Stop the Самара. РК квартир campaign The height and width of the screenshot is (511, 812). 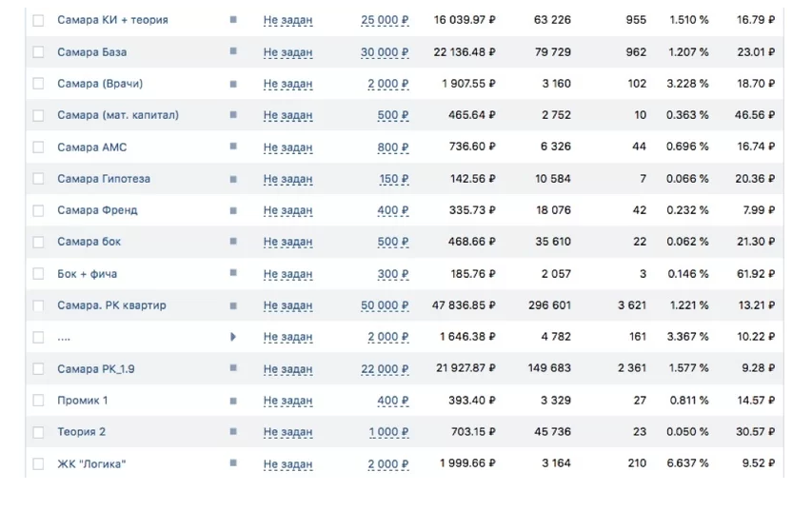pos(233,305)
